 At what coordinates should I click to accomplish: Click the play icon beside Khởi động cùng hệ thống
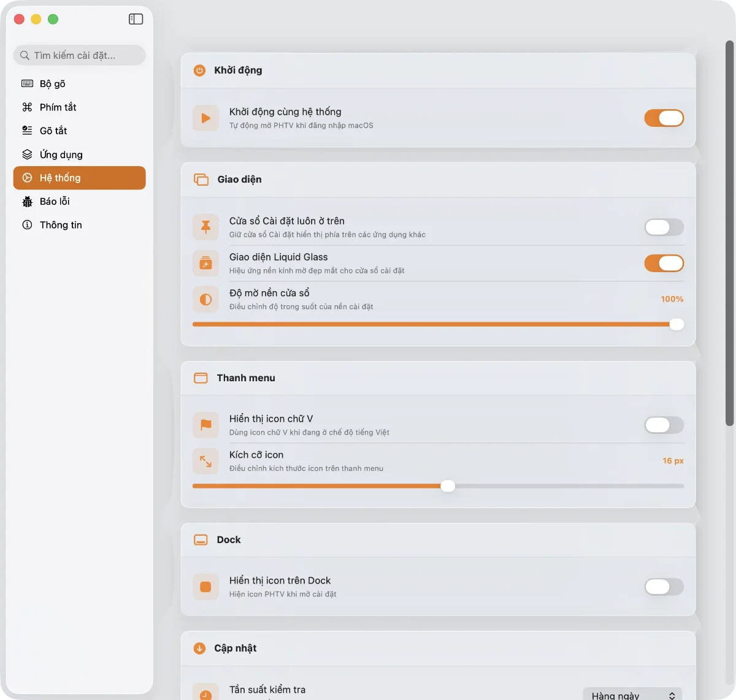pos(205,118)
